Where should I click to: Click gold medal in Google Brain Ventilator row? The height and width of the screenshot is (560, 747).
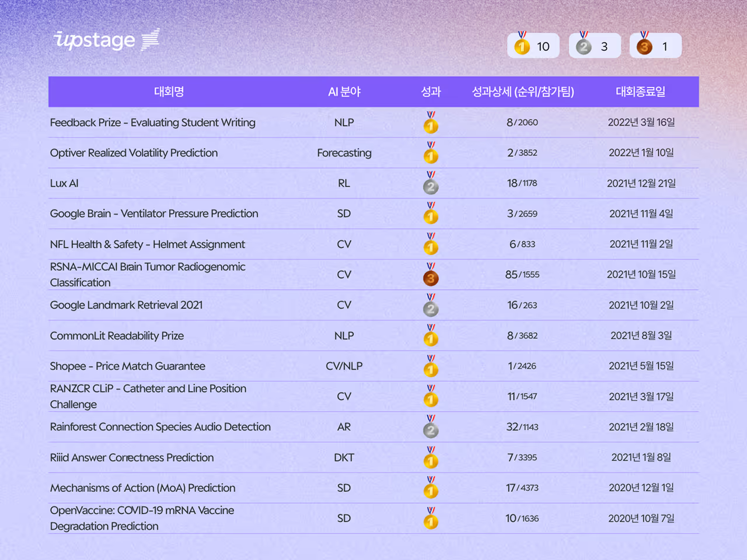(431, 213)
